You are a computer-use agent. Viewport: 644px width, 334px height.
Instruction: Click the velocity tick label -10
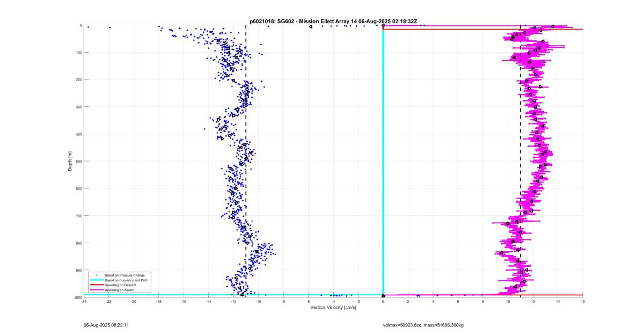(258, 301)
